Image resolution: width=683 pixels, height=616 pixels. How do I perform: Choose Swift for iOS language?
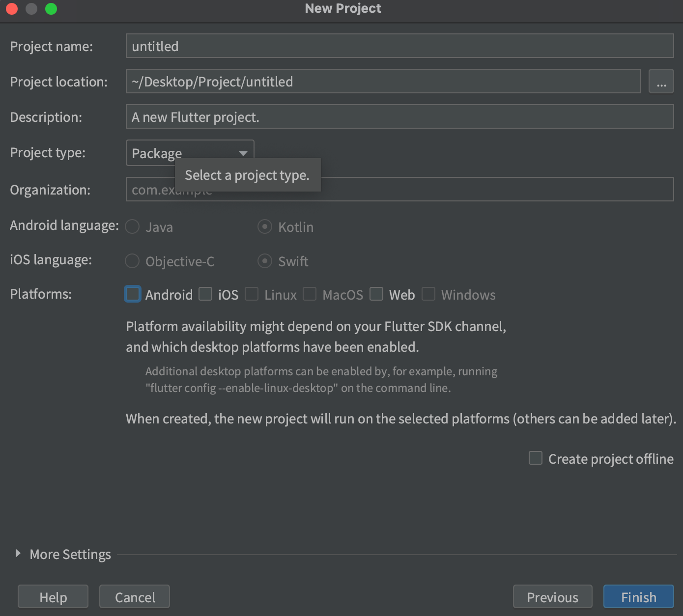click(x=265, y=261)
